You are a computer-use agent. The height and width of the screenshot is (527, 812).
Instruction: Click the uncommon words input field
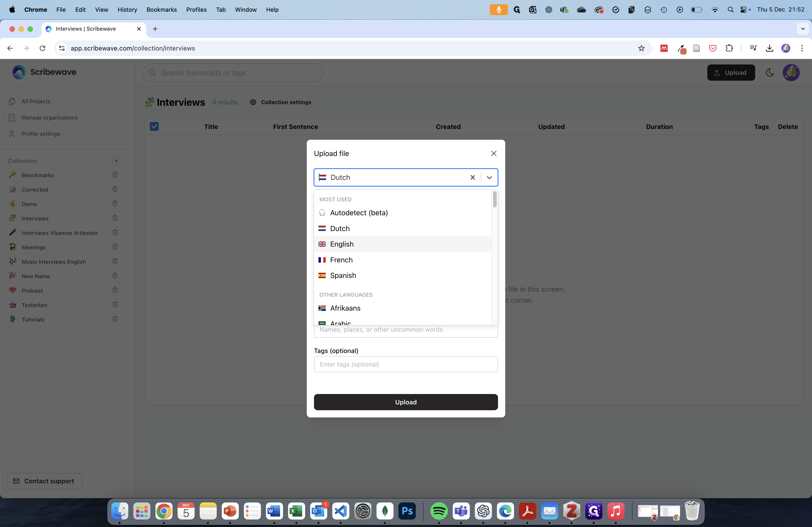(406, 330)
